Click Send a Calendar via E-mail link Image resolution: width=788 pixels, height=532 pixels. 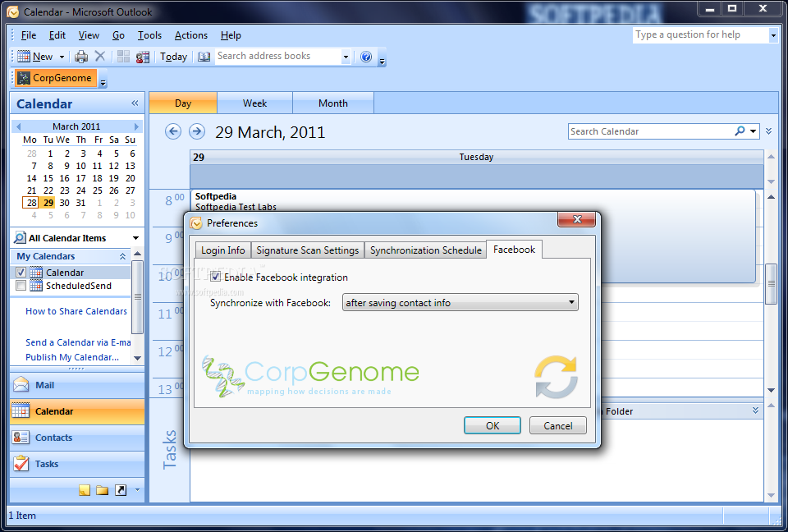click(x=78, y=342)
